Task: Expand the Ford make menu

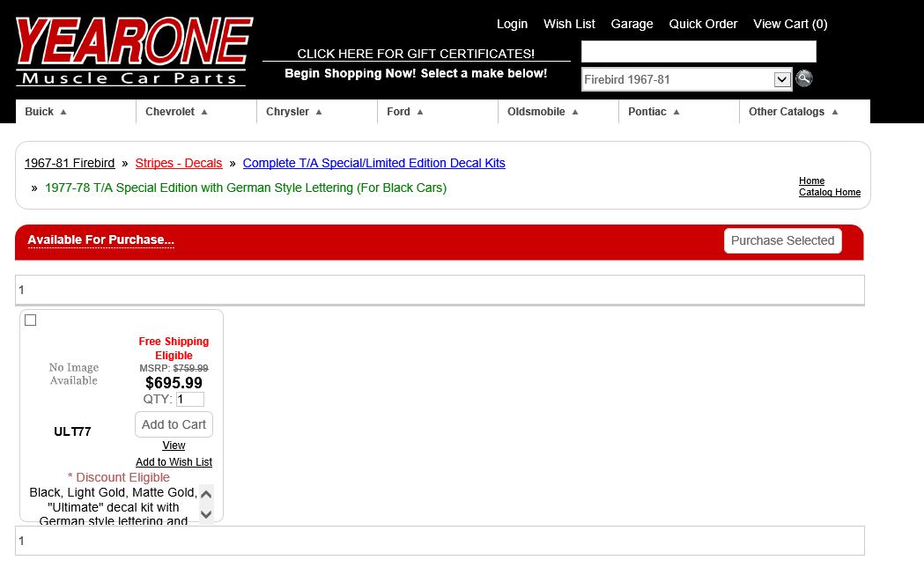Action: 405,112
